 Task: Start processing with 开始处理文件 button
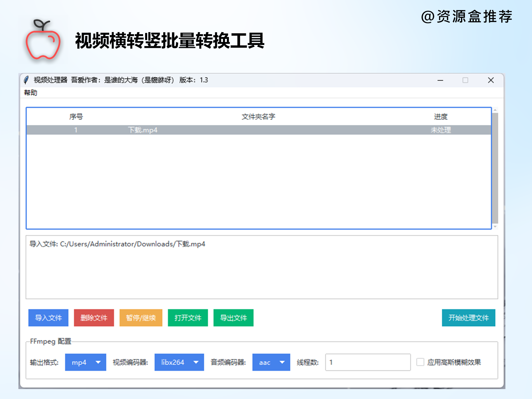469,318
